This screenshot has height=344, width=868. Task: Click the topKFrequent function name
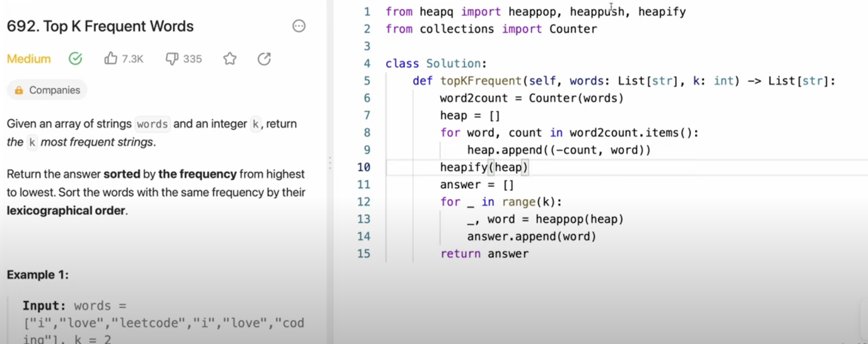(481, 81)
